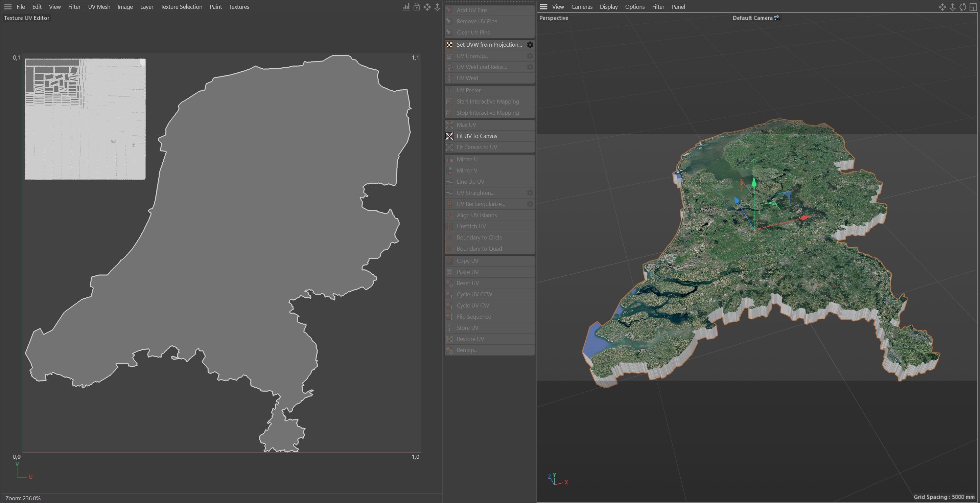
Task: Click the rotate camera icon in Perspective viewport
Action: [x=962, y=7]
